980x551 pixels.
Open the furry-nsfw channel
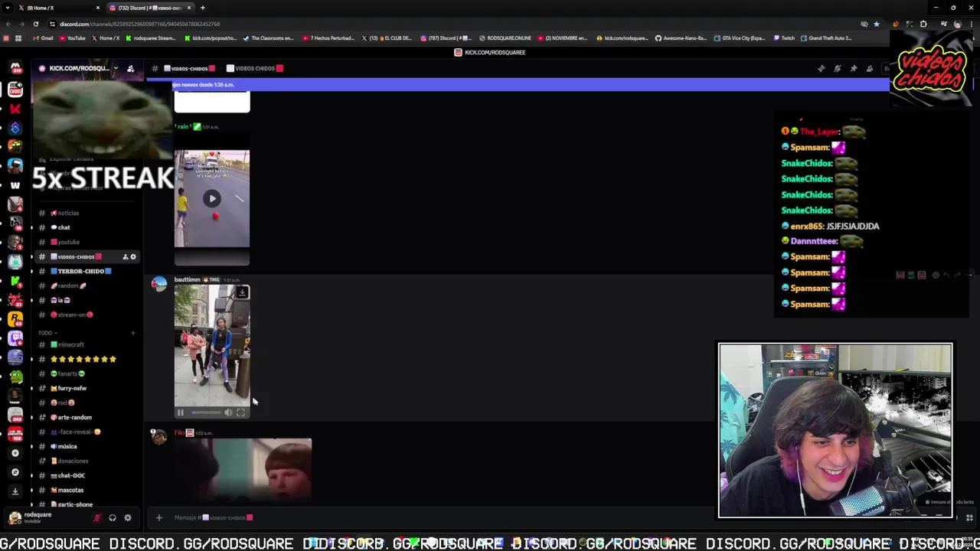pos(86,388)
